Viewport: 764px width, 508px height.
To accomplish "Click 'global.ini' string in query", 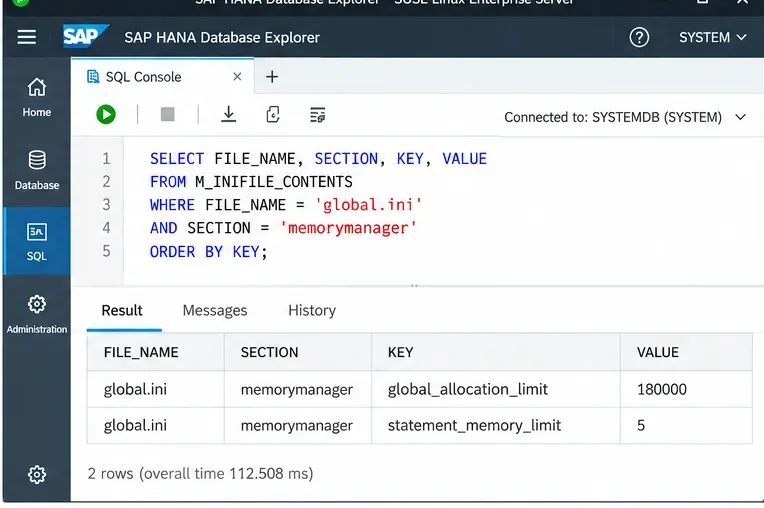I will tap(368, 205).
